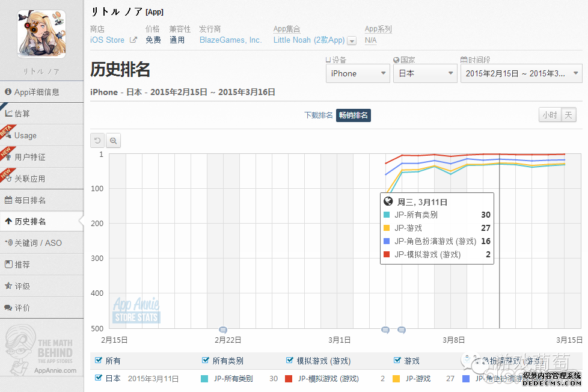Select 历史排名 sidebar item

41,222
